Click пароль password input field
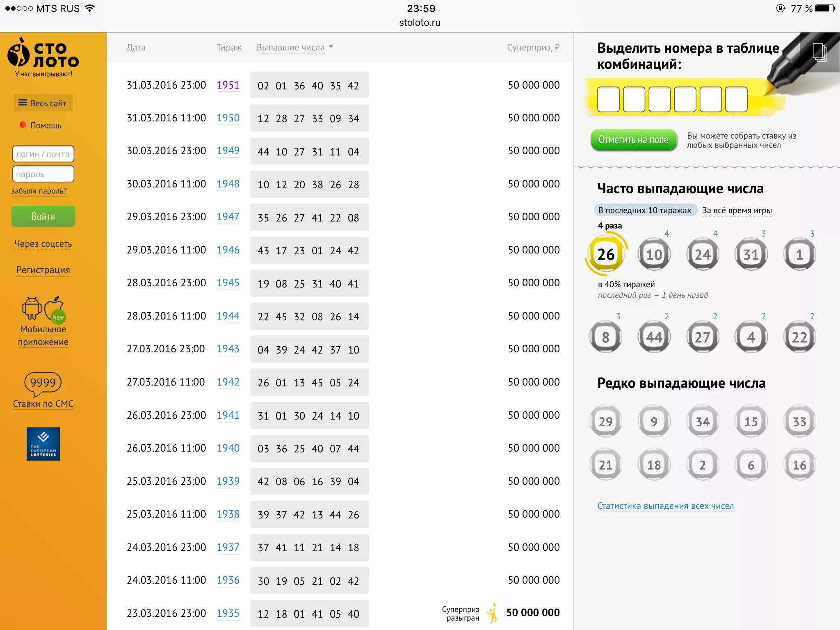Image resolution: width=840 pixels, height=630 pixels. coord(43,173)
